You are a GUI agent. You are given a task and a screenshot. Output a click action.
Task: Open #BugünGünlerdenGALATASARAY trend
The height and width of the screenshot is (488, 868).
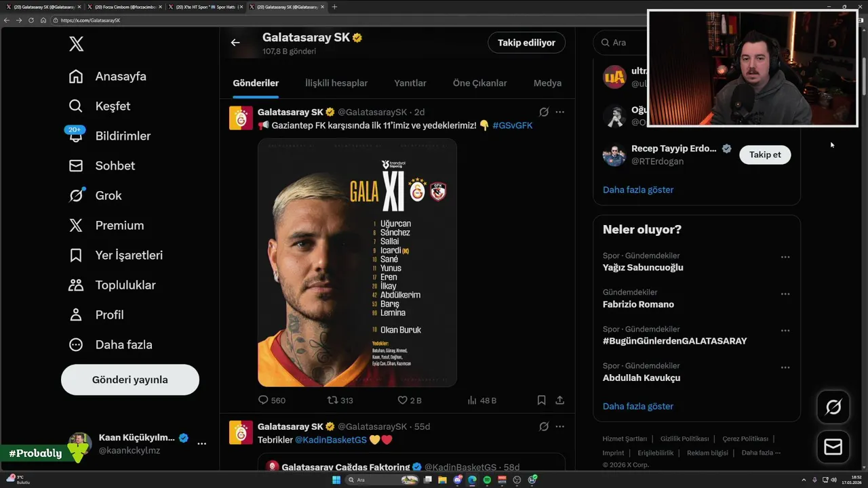(675, 341)
